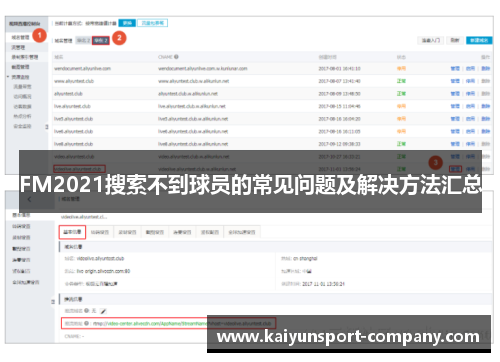Click region value cn-shanghai
500x362 pixels.
pyautogui.click(x=305, y=259)
